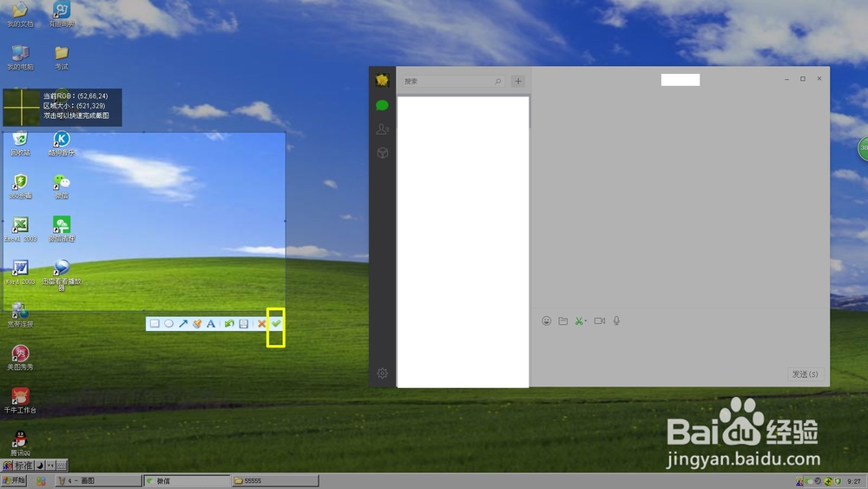Toggle the IME punctuation mode button
The image size is (868, 489).
pos(50,466)
